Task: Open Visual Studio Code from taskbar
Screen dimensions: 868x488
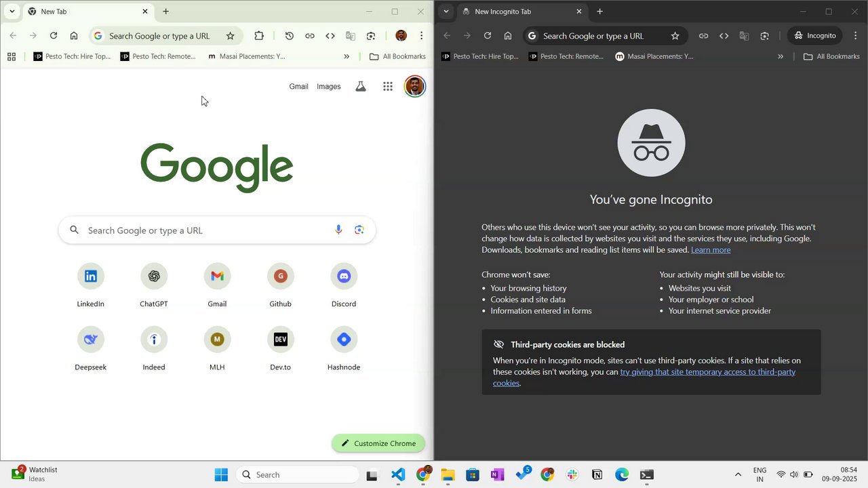Action: pyautogui.click(x=398, y=474)
